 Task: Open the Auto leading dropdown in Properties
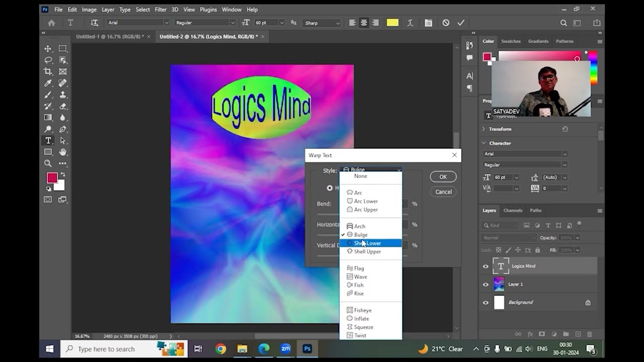point(565,177)
